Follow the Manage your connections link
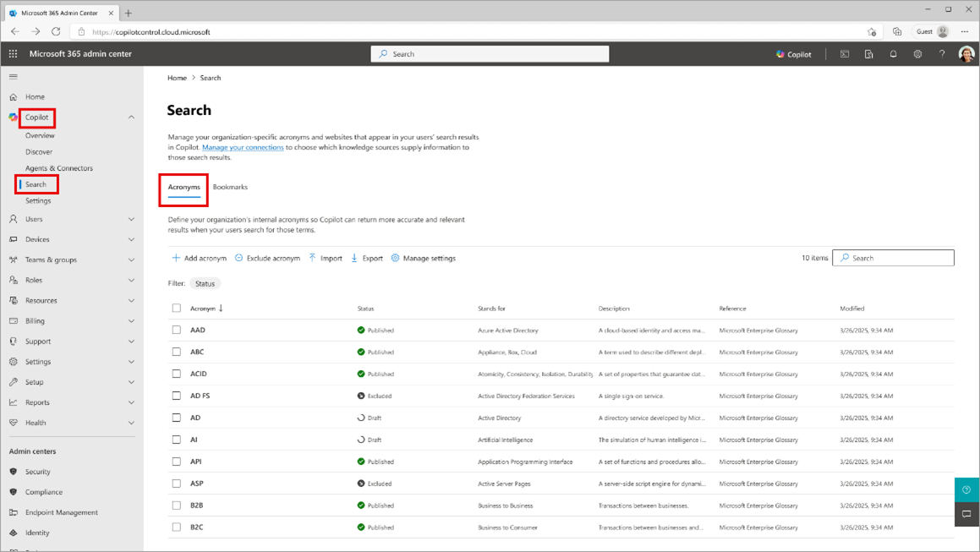The height and width of the screenshot is (552, 980). [243, 148]
